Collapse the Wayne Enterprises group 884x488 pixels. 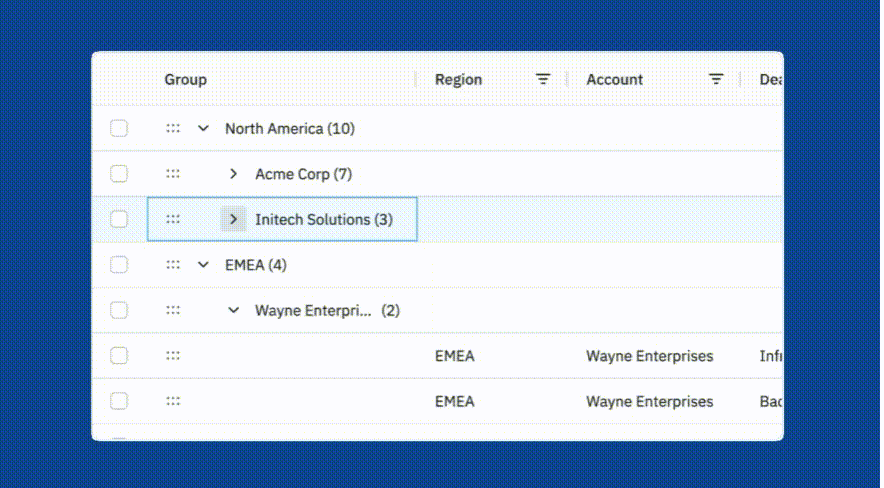233,310
